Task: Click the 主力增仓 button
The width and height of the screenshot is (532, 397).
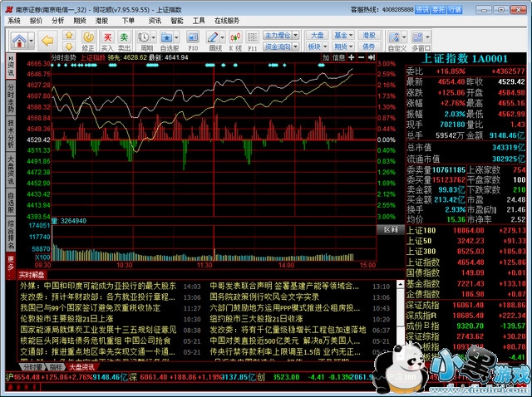Action: [x=277, y=35]
